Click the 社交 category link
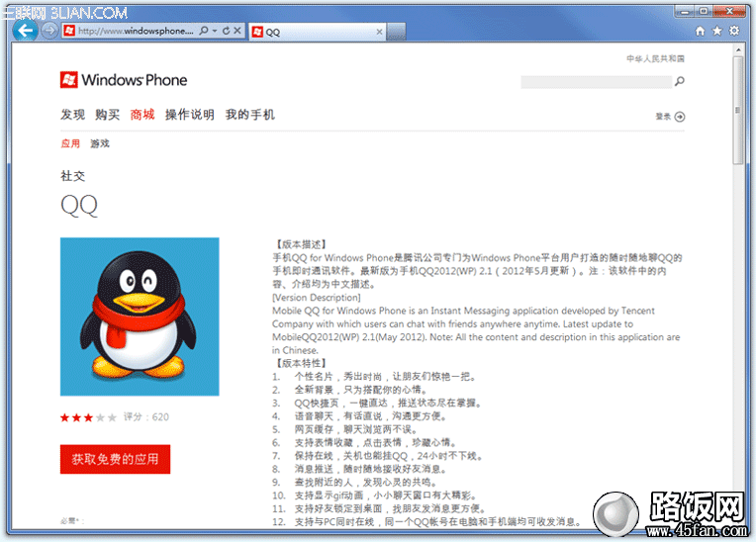 click(73, 176)
